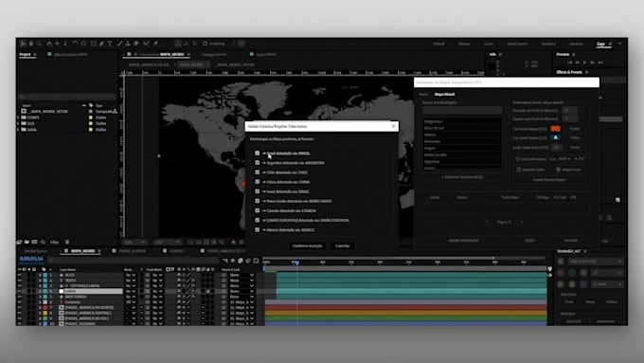This screenshot has height=363, width=644.
Task: Click the Adicionar Selecionado(s) button
Action: click(462, 177)
